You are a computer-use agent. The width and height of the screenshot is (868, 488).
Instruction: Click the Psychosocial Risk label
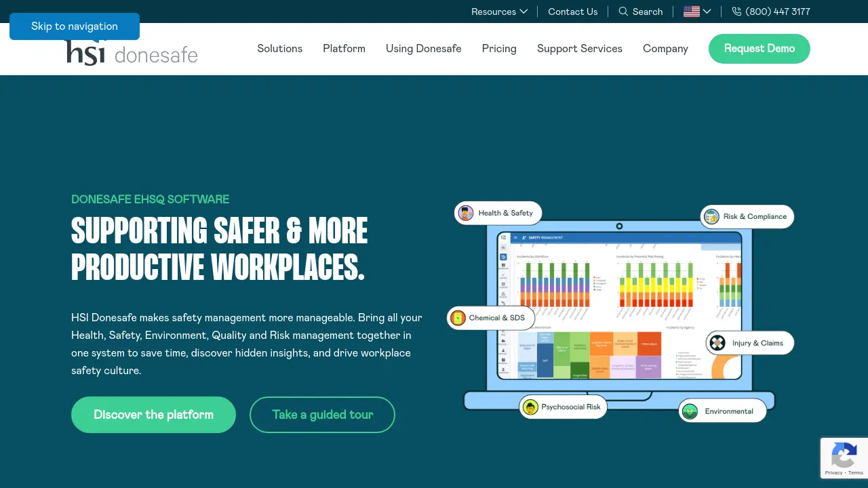point(571,407)
